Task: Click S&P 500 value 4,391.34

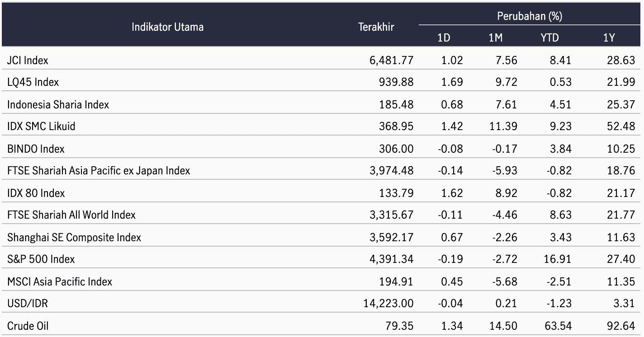Action: (392, 259)
